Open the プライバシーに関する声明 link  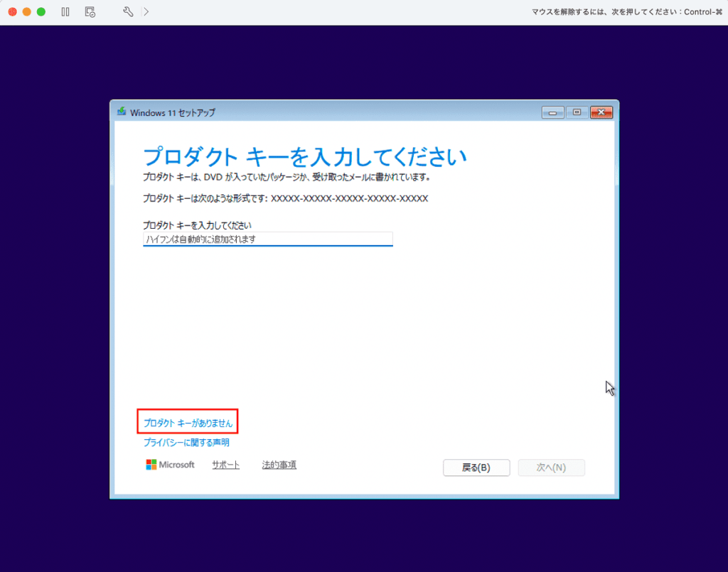coord(186,443)
